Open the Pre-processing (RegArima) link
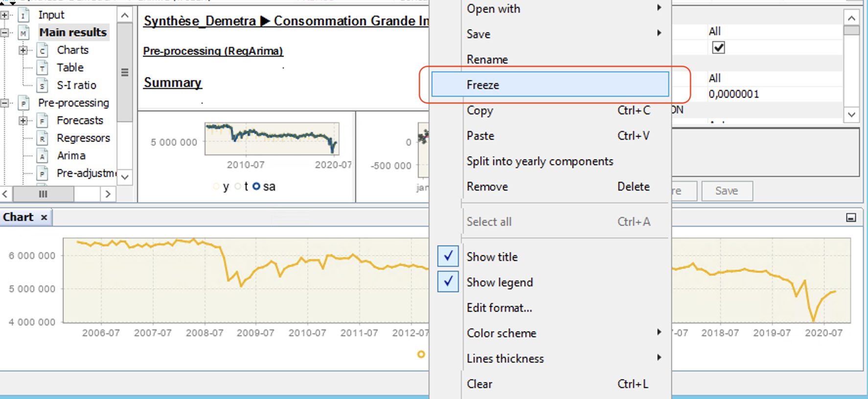The image size is (868, 399). (x=213, y=51)
